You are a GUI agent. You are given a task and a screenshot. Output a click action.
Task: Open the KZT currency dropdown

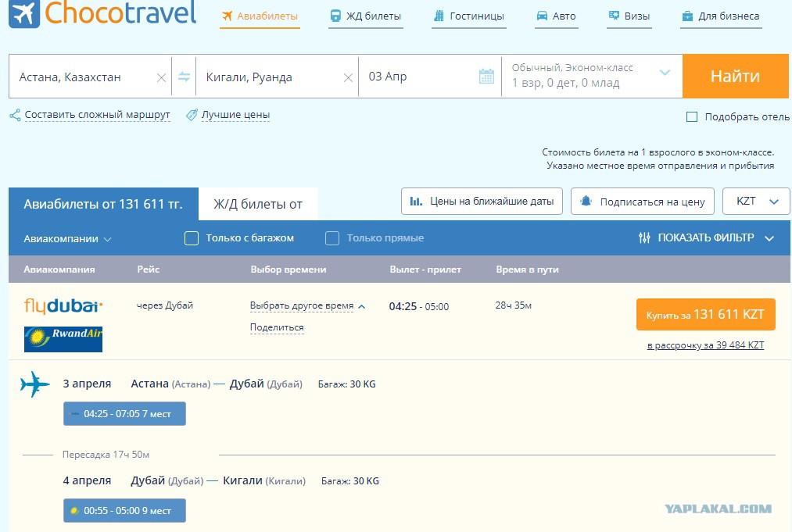756,202
